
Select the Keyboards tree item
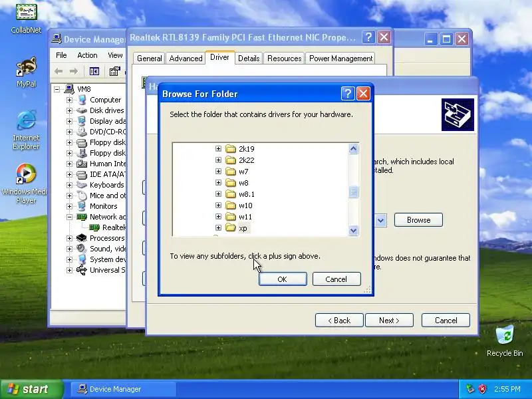click(106, 185)
